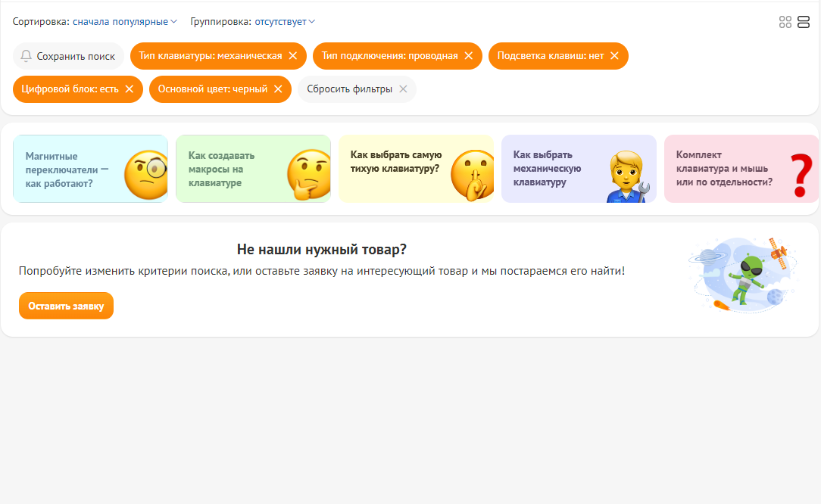Switch to grid view layout icon

click(785, 22)
